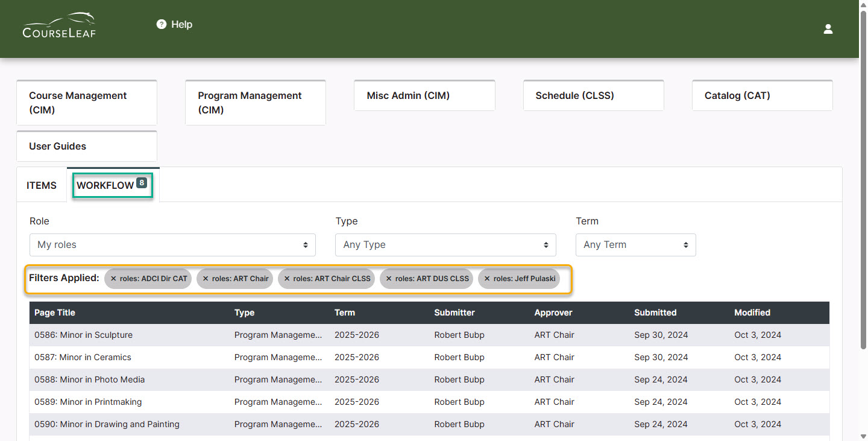
Task: Open the Term dropdown showing Any Term
Action: click(x=635, y=244)
